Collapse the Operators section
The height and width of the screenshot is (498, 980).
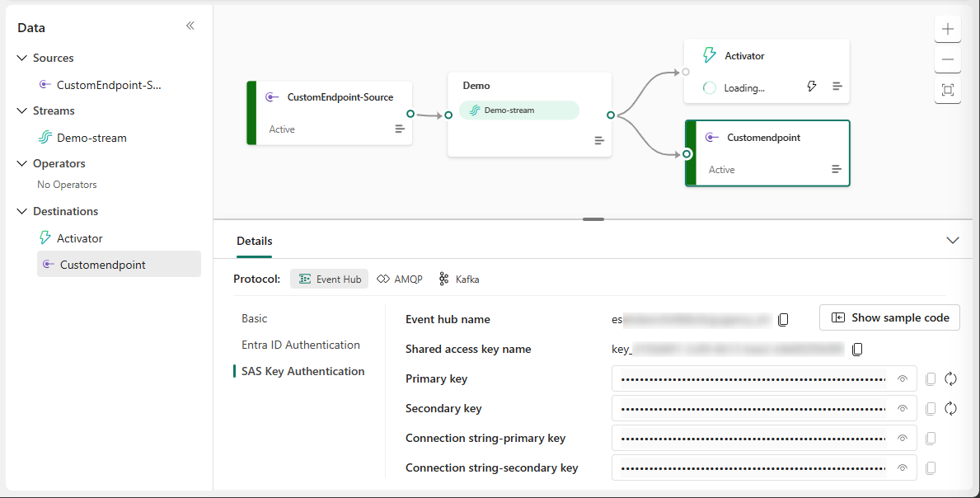(22, 163)
